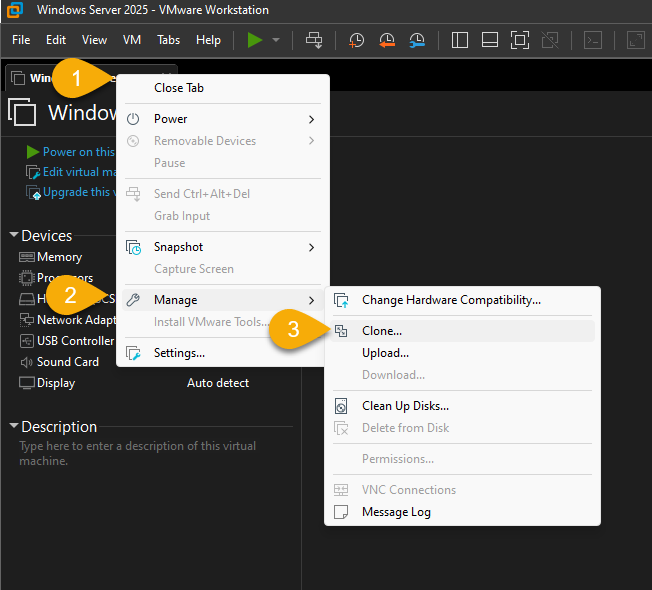Click the Settings icon in context menu
The width and height of the screenshot is (652, 590).
[133, 353]
